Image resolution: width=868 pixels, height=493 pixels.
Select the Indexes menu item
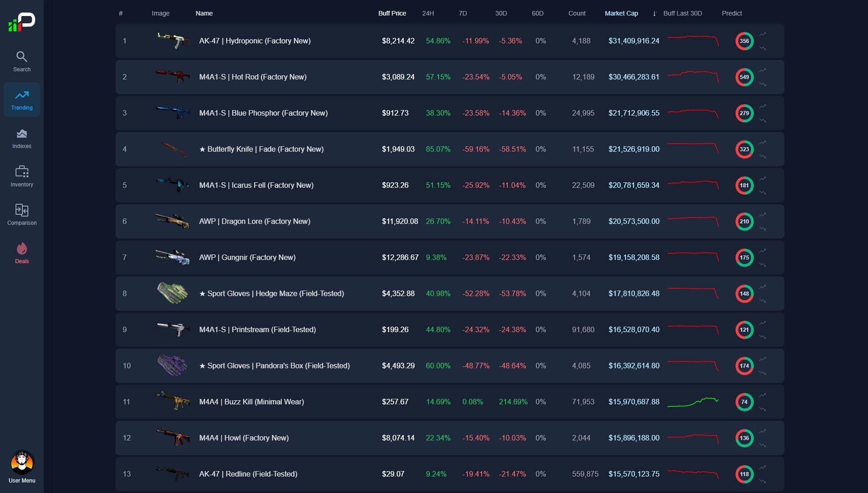coord(21,138)
